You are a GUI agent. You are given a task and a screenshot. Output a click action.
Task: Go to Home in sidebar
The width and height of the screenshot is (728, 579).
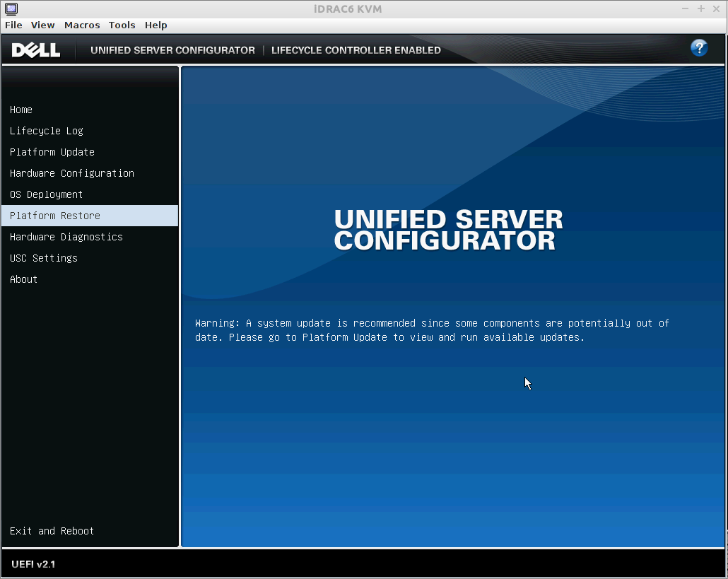pyautogui.click(x=21, y=110)
